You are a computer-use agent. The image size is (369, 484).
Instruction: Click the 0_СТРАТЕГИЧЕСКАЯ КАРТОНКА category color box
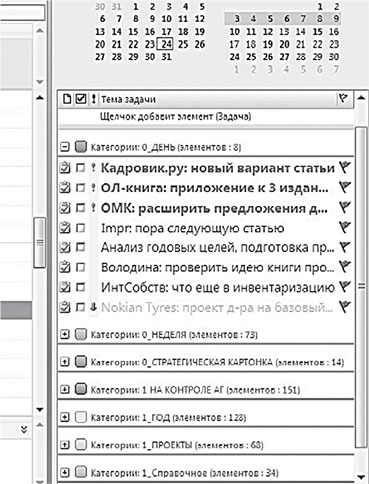(81, 362)
